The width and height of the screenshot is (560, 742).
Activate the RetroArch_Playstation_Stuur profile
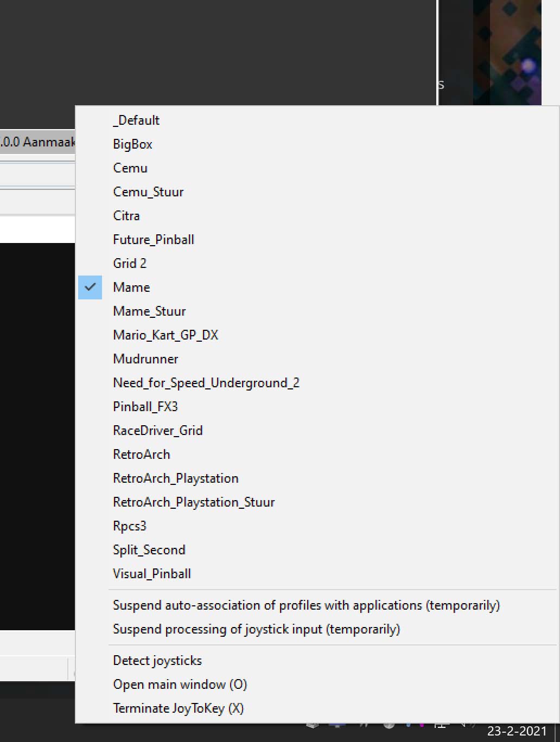pyautogui.click(x=317, y=502)
